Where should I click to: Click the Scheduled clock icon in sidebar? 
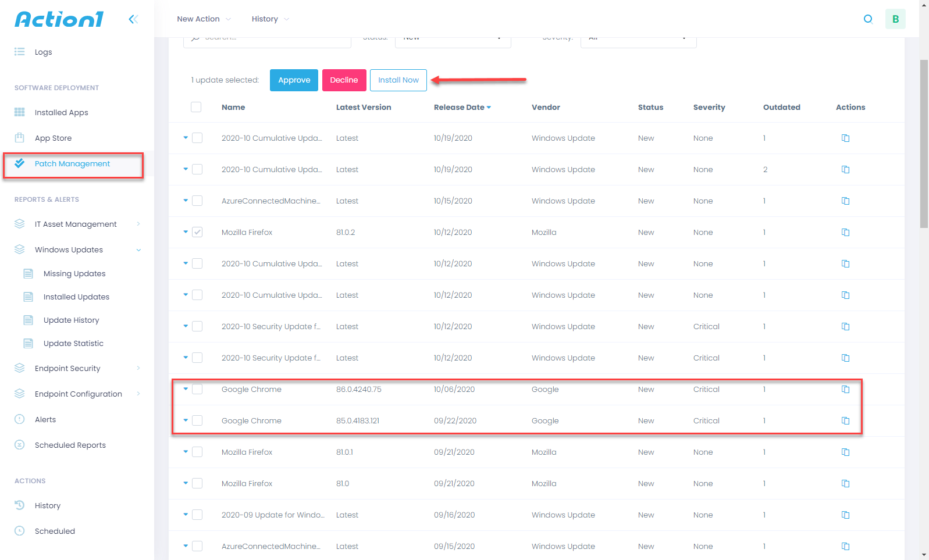tap(20, 531)
